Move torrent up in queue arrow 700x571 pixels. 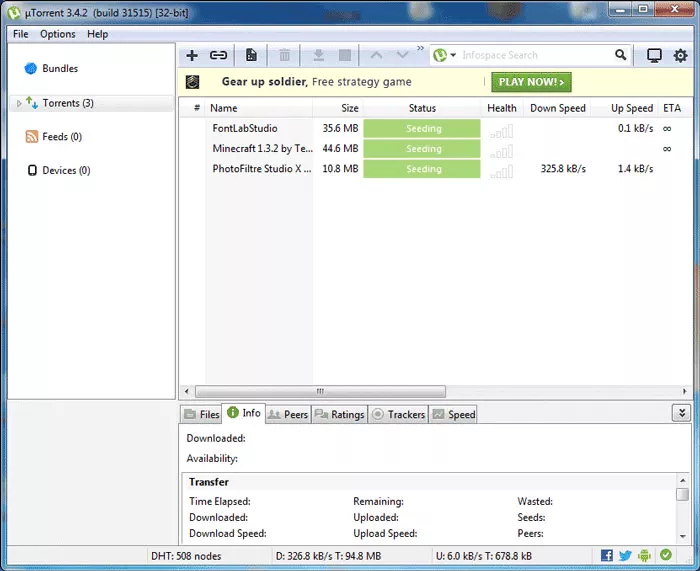(x=376, y=55)
